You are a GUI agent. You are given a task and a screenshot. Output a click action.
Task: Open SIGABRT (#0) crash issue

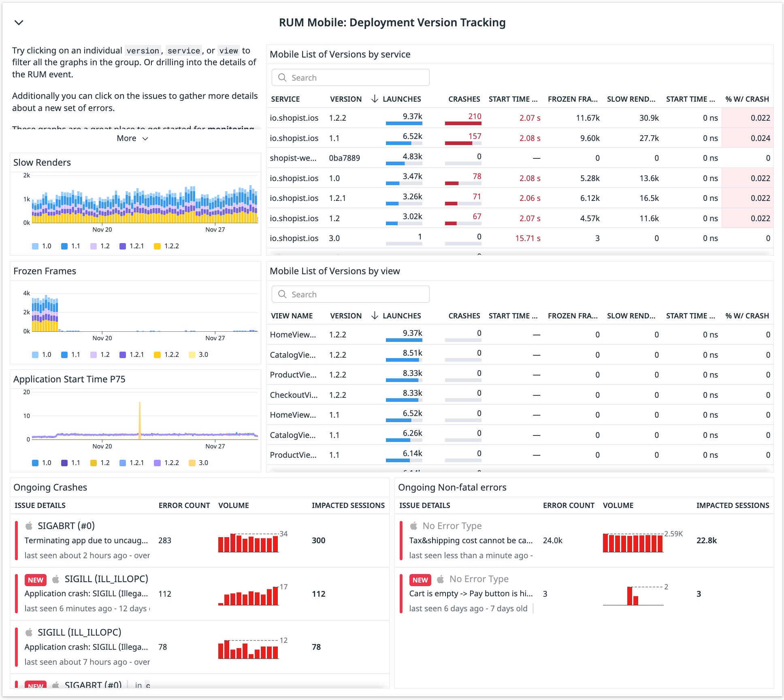coord(200,540)
